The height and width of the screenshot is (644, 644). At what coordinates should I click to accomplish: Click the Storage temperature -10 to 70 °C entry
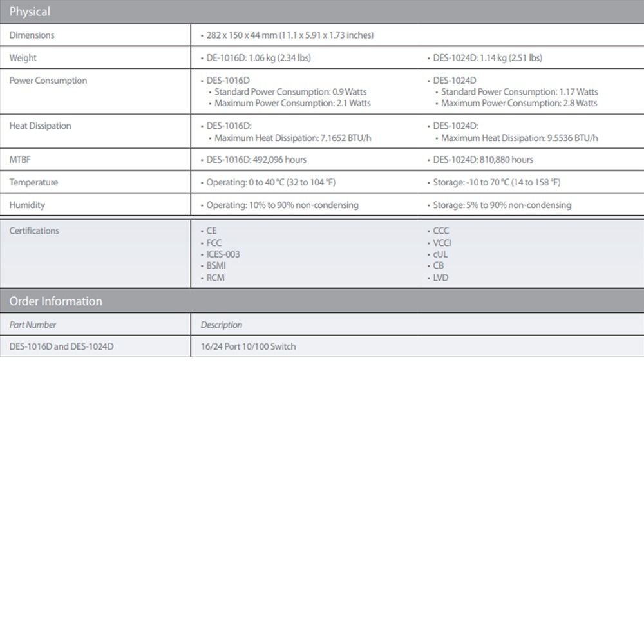pos(496,182)
